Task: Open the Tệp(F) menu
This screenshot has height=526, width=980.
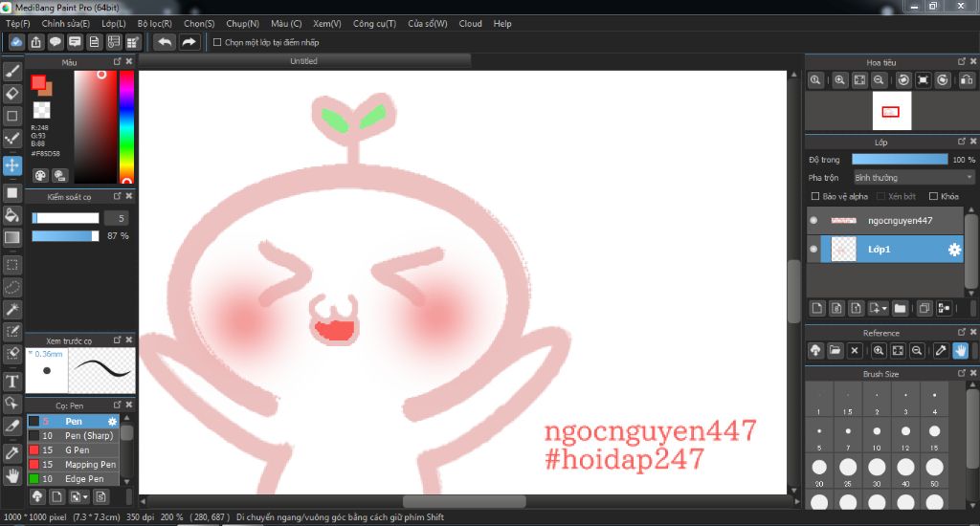Action: pos(17,23)
